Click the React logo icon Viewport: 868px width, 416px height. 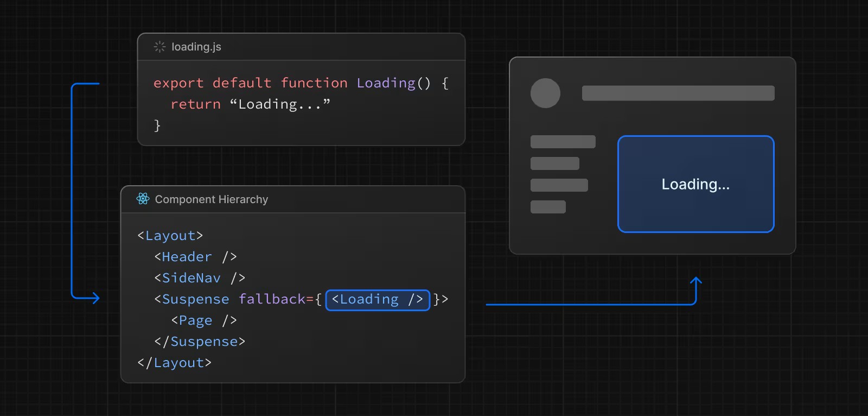[x=143, y=199]
